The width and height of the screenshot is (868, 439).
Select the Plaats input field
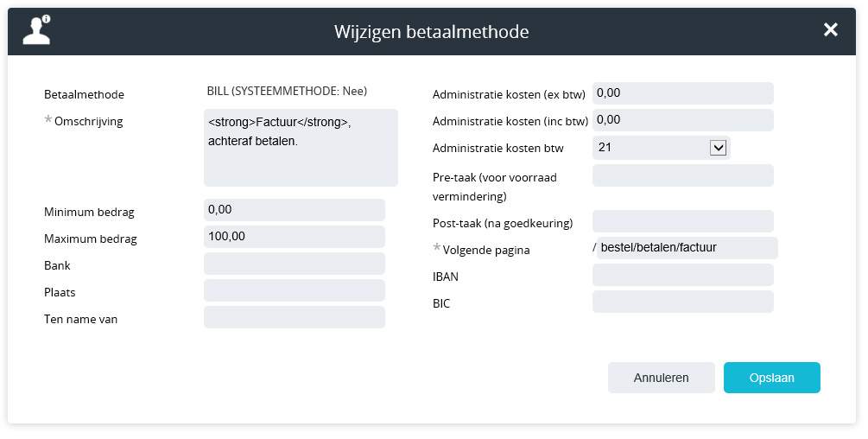pyautogui.click(x=294, y=290)
